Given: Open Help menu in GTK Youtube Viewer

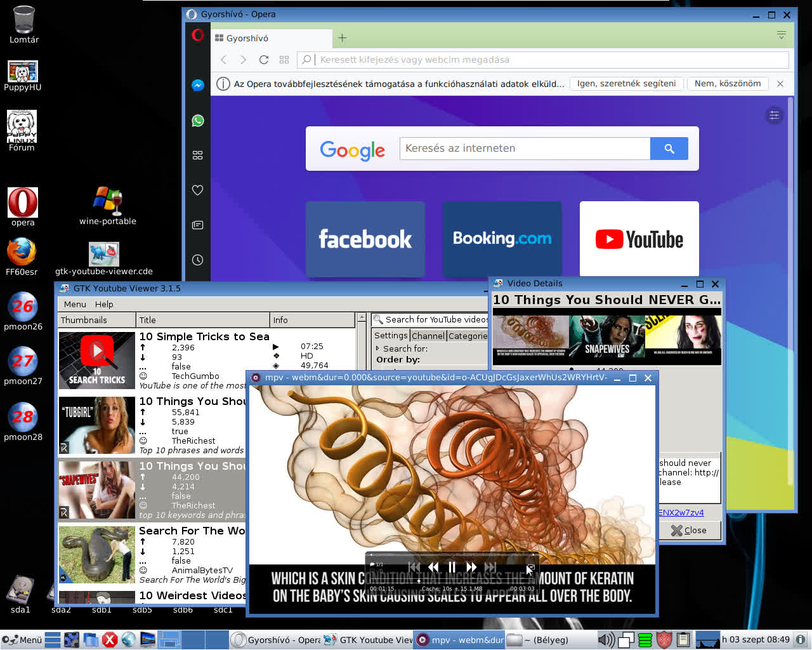Looking at the screenshot, I should (104, 304).
